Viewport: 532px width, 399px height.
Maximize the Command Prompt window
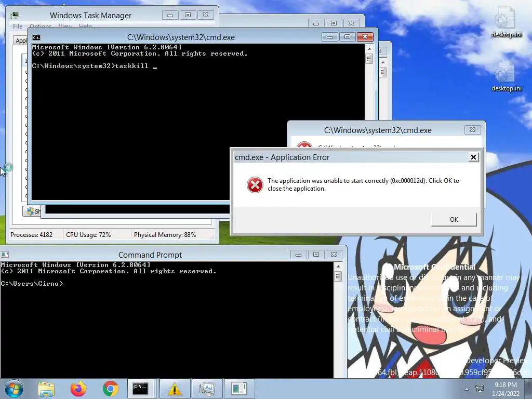click(316, 255)
